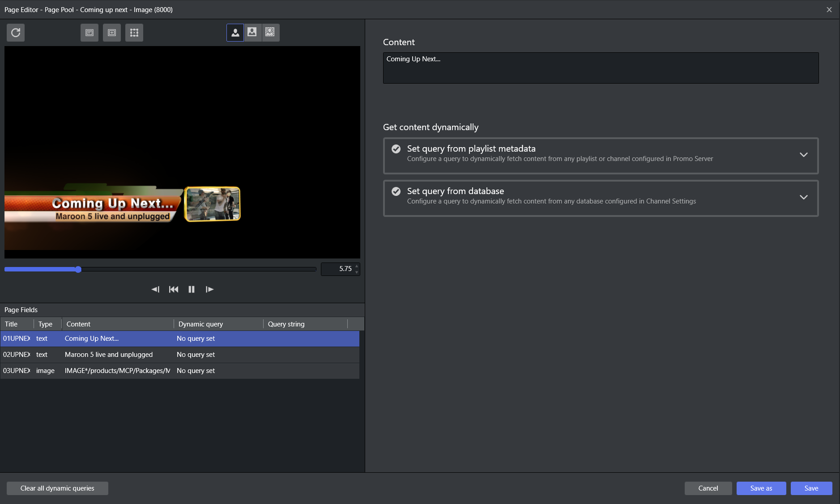Select the person-on-light-background preview mode

[252, 33]
